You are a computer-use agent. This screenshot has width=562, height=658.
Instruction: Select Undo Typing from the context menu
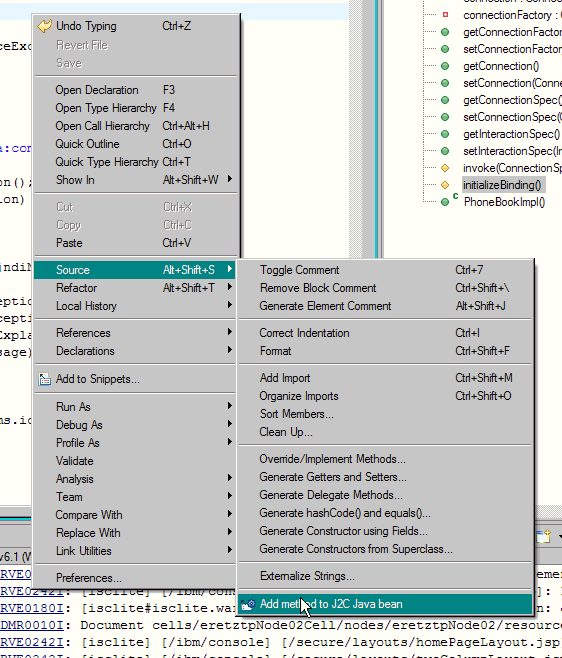click(135, 26)
